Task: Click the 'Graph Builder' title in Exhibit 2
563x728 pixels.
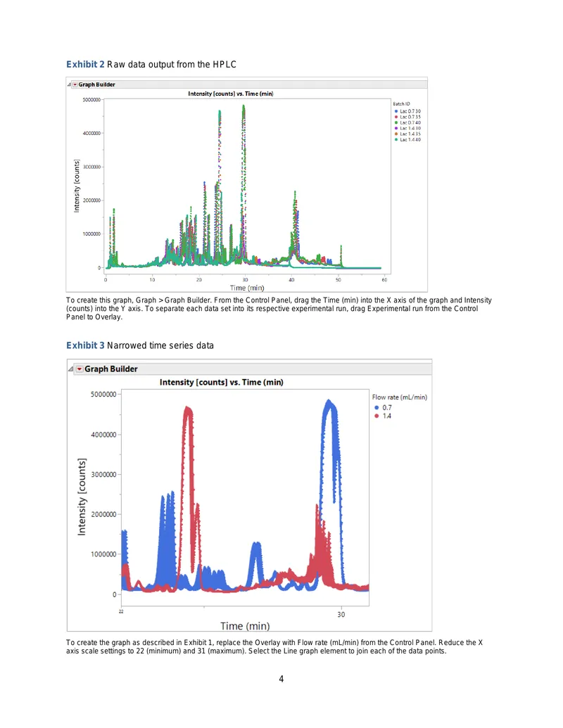Action: pos(96,84)
